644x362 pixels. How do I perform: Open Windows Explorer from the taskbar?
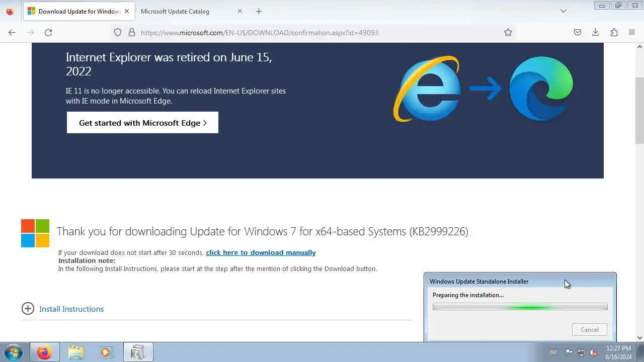click(76, 352)
